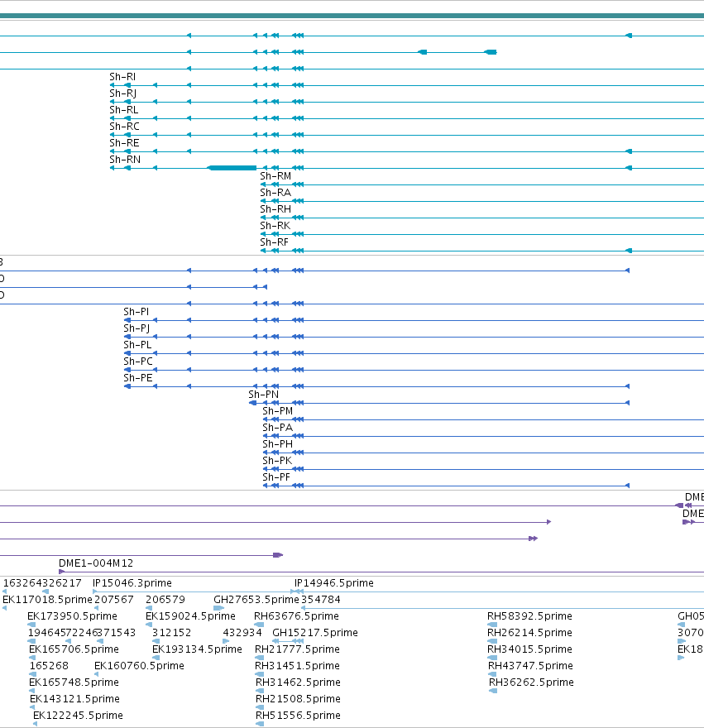Click the Sh-PH CDS label
Image resolution: width=704 pixels, height=728 pixels.
pos(278,444)
